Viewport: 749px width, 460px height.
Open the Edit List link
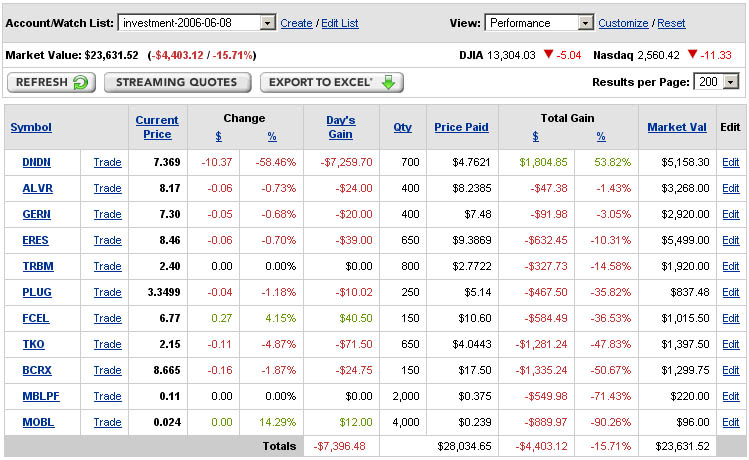click(339, 23)
